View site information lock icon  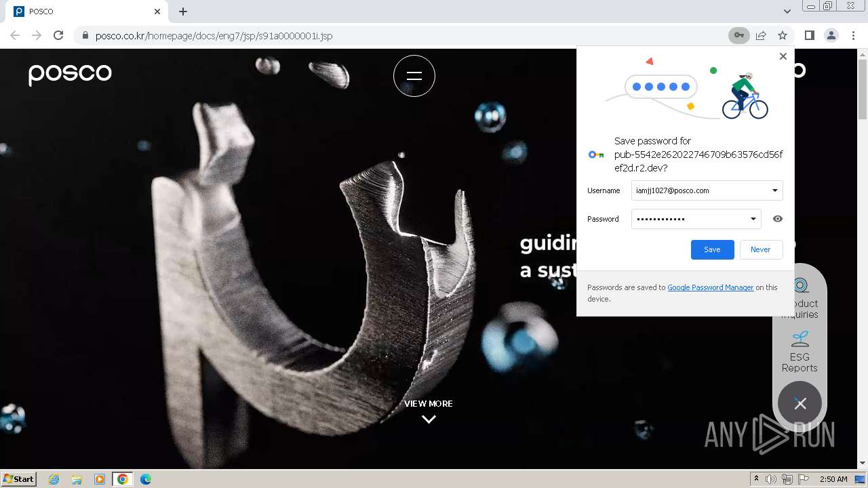click(85, 35)
